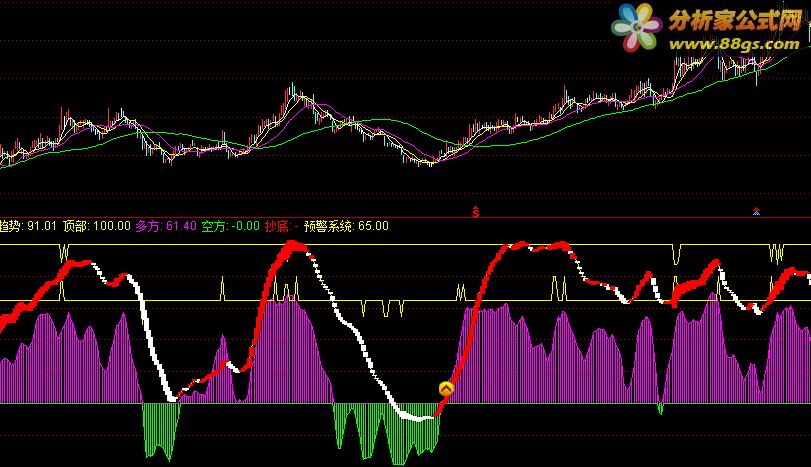Select the 空方: -0.00 indicator label

231,226
